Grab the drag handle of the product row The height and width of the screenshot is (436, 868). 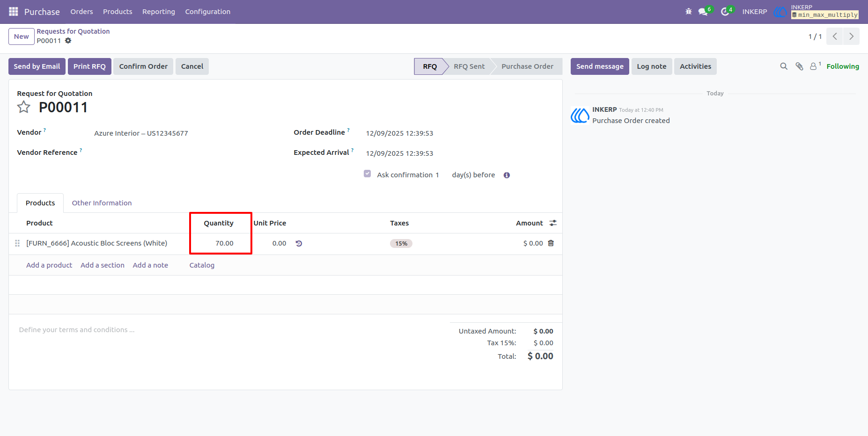pyautogui.click(x=17, y=243)
